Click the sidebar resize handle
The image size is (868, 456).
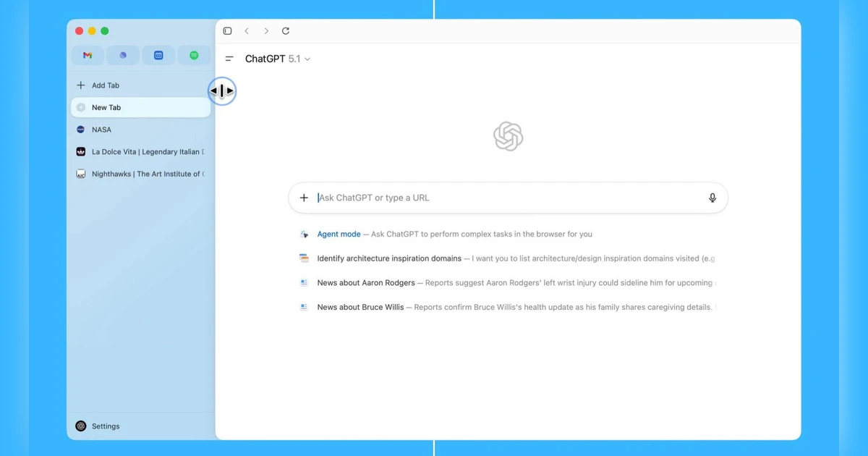click(x=222, y=90)
